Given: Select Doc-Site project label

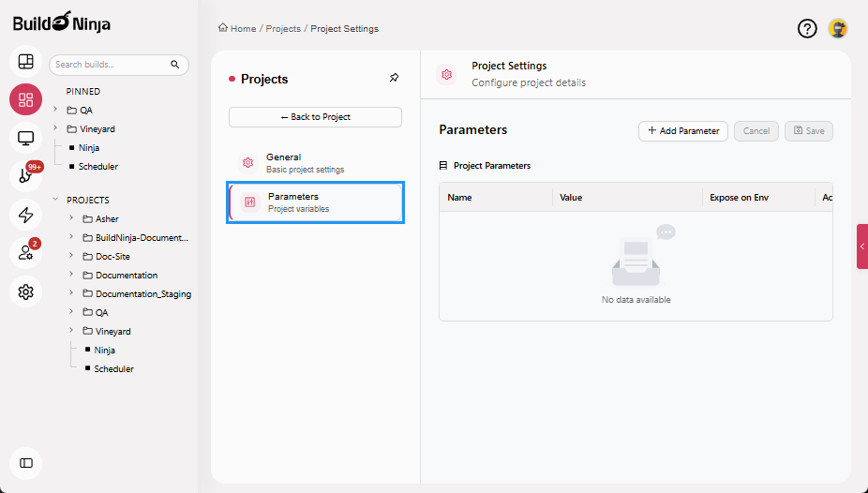Looking at the screenshot, I should [112, 257].
